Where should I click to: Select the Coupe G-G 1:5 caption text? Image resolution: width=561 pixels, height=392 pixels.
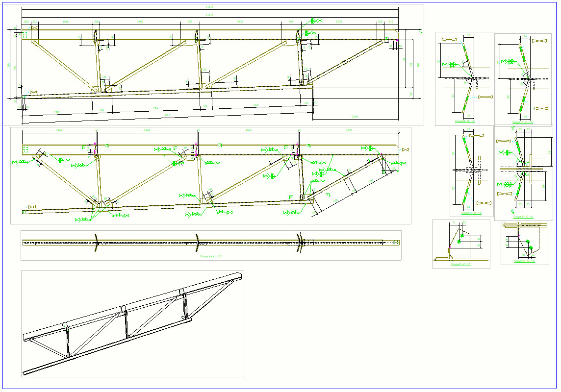click(x=524, y=261)
